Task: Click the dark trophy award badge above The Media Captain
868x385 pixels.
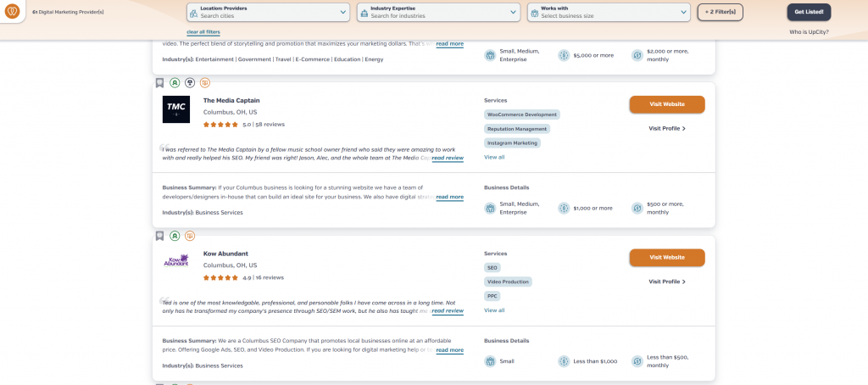Action: click(190, 82)
